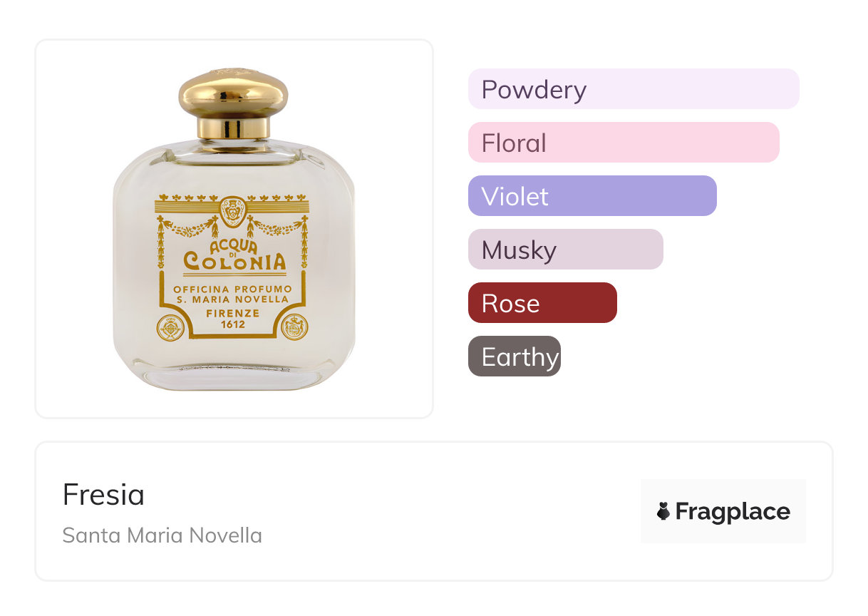The height and width of the screenshot is (616, 868).
Task: Click the grey Earthy accord tag
Action: click(x=514, y=356)
